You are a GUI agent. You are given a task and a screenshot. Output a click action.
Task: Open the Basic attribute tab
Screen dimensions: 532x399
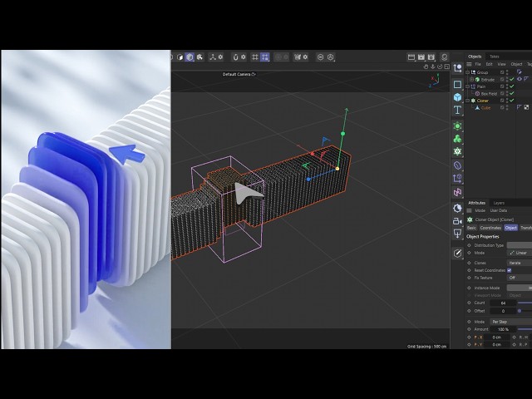(471, 228)
